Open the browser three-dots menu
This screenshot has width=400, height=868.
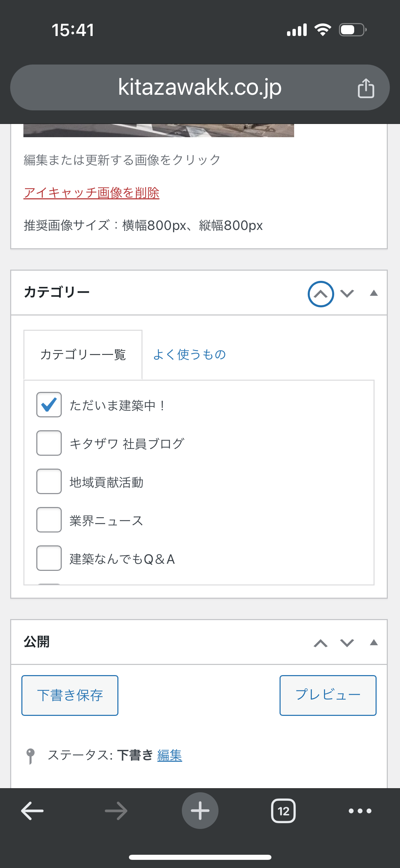pyautogui.click(x=360, y=811)
